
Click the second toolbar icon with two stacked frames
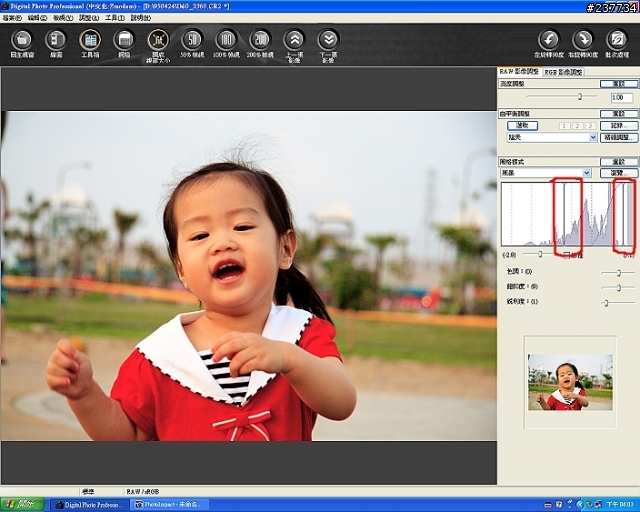56,40
